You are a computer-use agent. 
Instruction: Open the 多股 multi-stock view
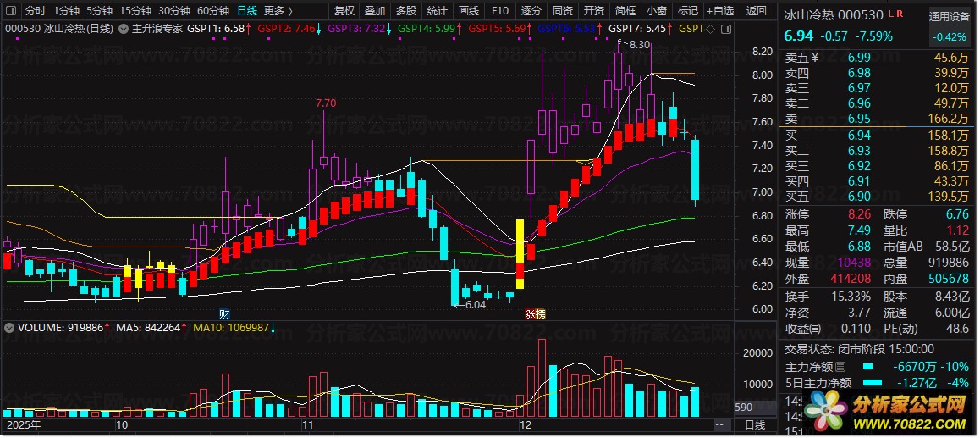[406, 11]
